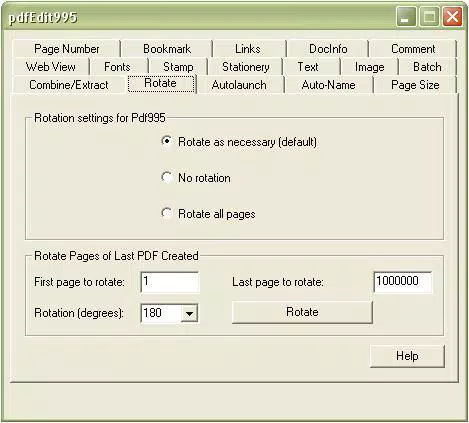Click the First page to rotate field
Screen dimensions: 469x423
pyautogui.click(x=170, y=282)
